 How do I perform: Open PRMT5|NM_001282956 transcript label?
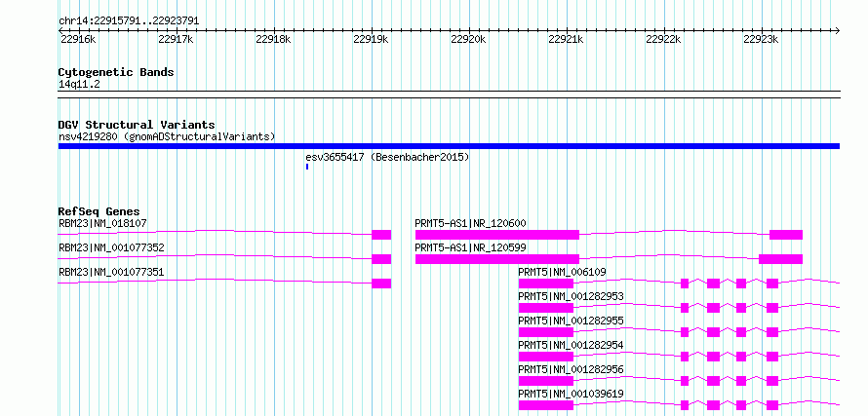click(571, 369)
